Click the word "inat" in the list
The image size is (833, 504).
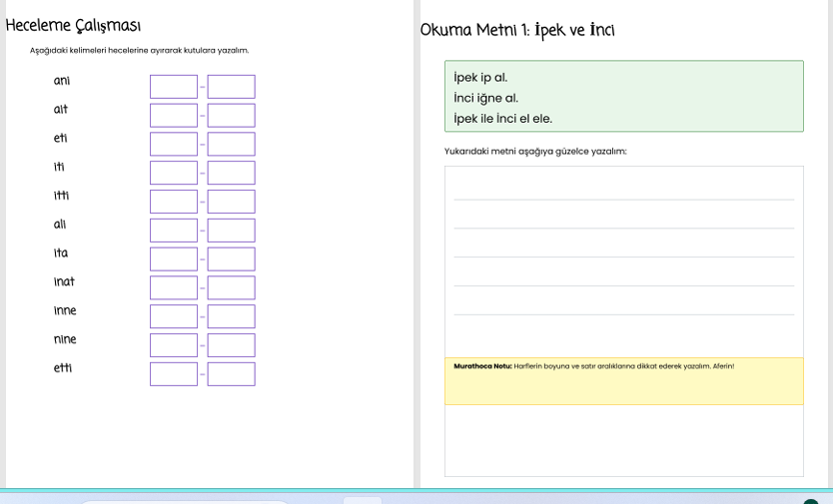64,282
